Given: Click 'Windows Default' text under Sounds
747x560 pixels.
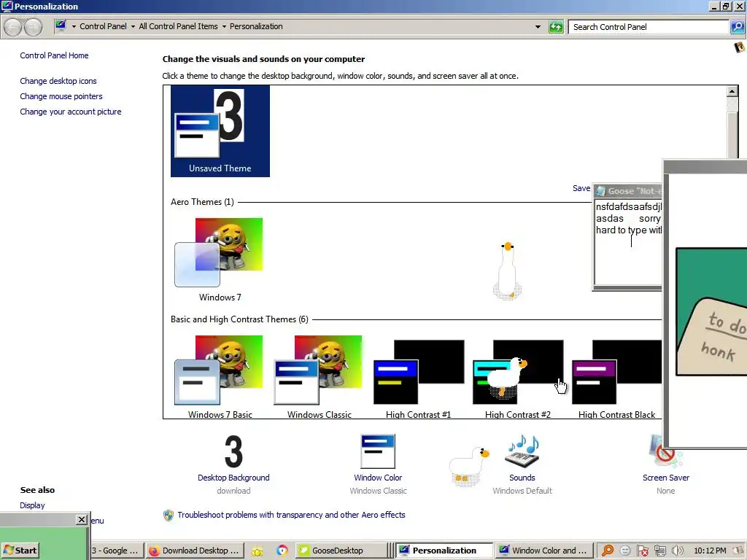Looking at the screenshot, I should (x=522, y=491).
